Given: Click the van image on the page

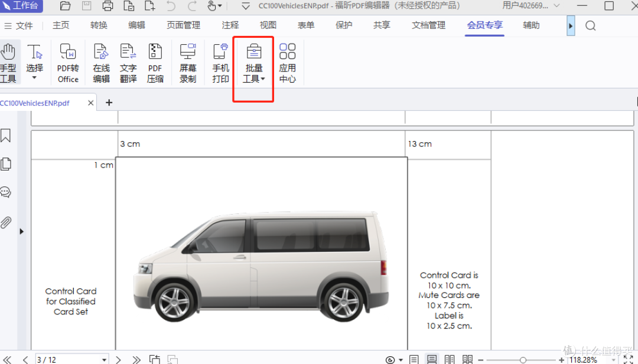Looking at the screenshot, I should [261, 266].
